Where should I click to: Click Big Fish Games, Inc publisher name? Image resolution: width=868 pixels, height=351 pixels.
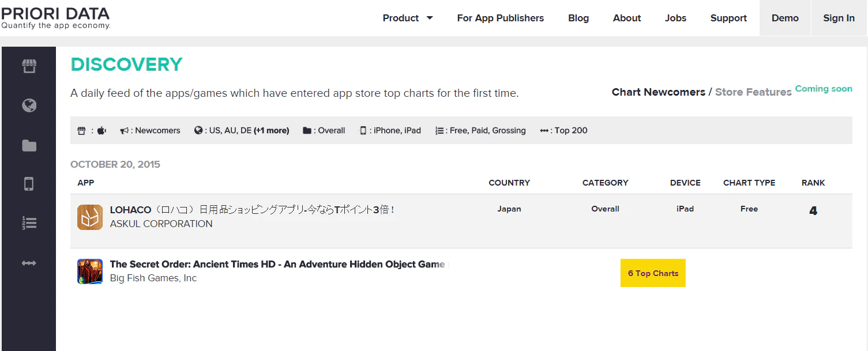153,278
